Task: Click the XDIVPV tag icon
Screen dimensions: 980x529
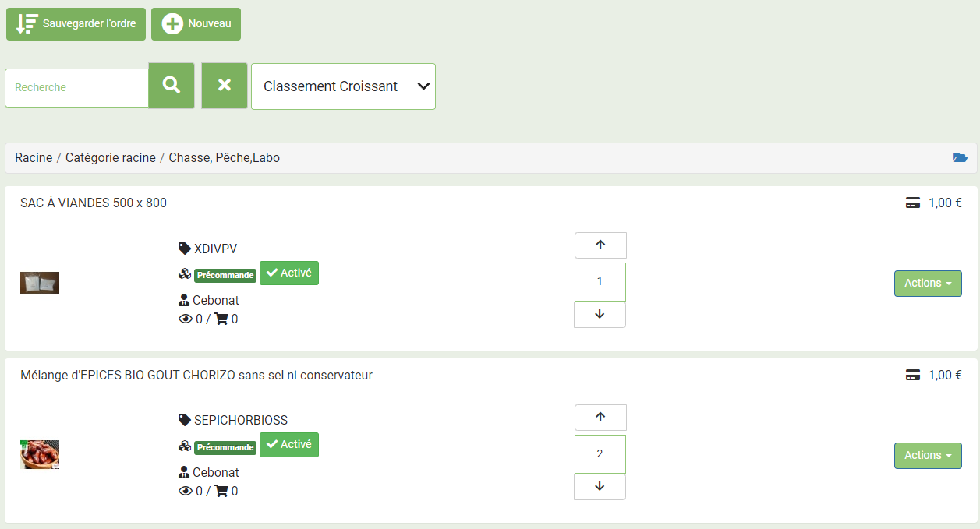Action: tap(185, 249)
